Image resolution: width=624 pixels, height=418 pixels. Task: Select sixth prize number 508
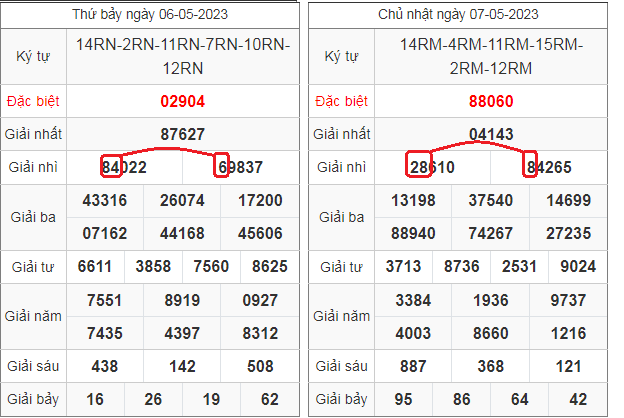260,366
